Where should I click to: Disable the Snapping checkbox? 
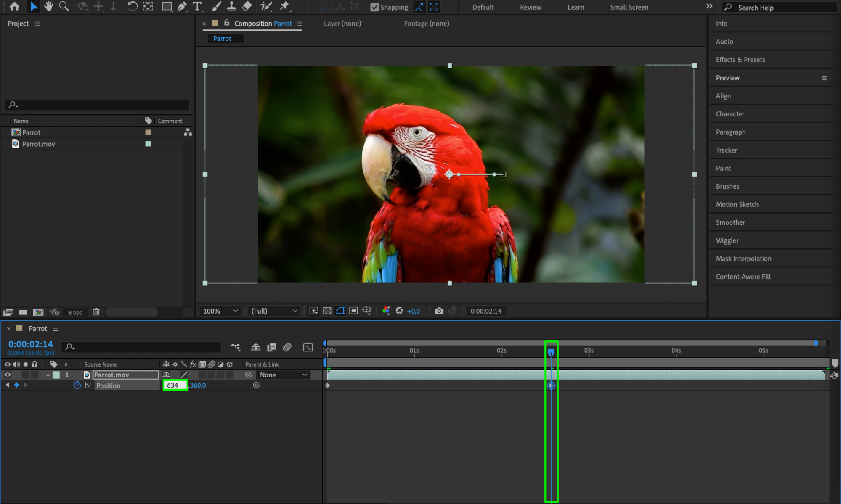(374, 7)
